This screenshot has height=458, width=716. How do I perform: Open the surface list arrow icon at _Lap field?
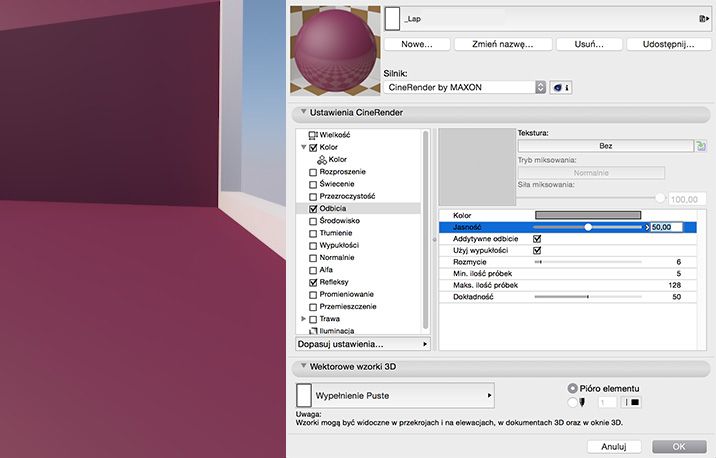[x=704, y=19]
